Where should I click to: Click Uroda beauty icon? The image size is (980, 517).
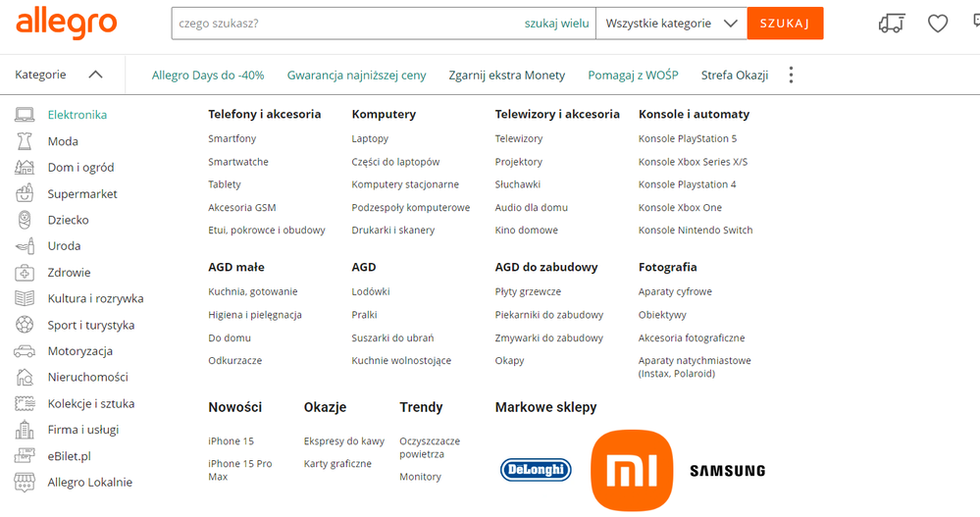25,246
